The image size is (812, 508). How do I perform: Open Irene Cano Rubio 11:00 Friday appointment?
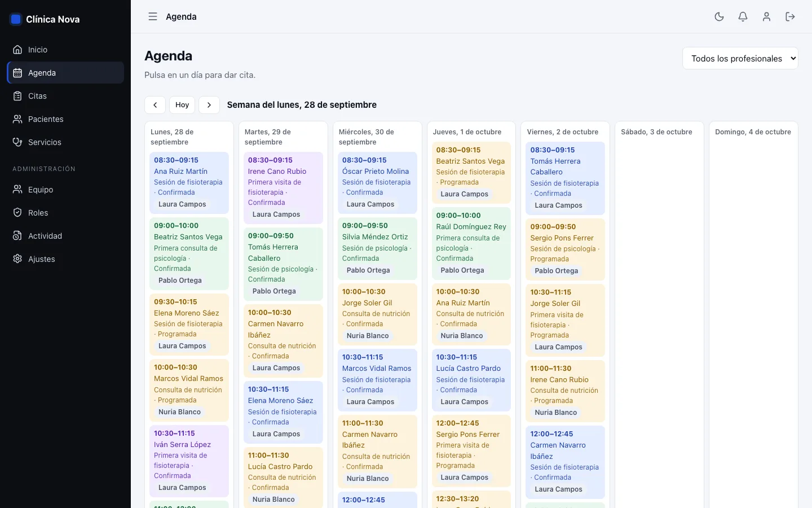point(565,391)
